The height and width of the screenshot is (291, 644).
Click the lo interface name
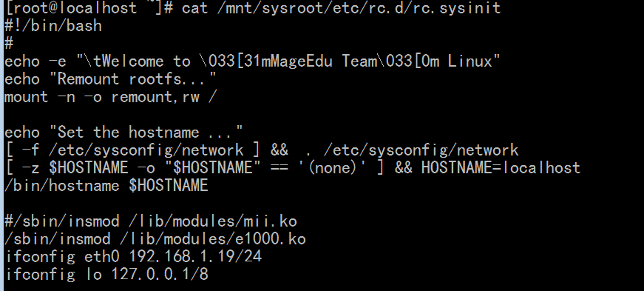click(x=93, y=275)
